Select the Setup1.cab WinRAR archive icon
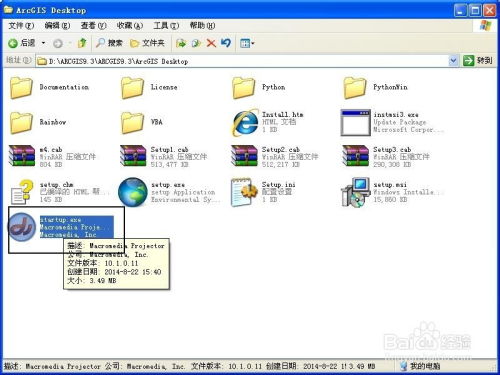Screen dimensions: 500x375 pos(133,156)
